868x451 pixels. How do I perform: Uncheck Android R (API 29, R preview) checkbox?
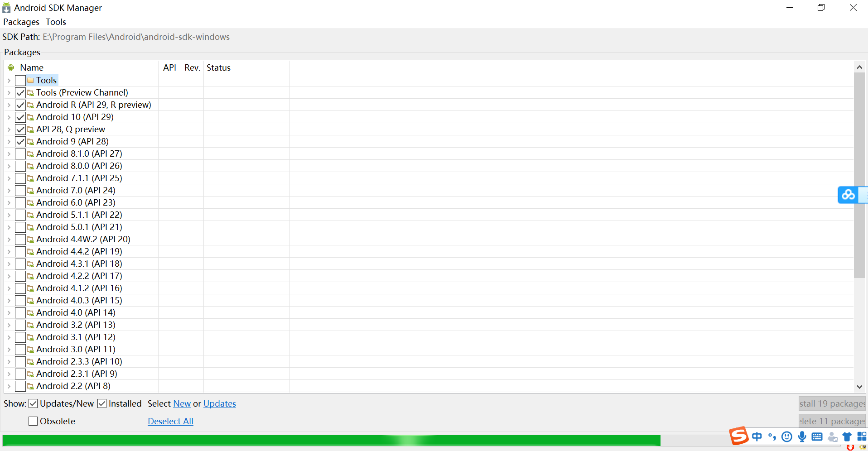(x=20, y=105)
